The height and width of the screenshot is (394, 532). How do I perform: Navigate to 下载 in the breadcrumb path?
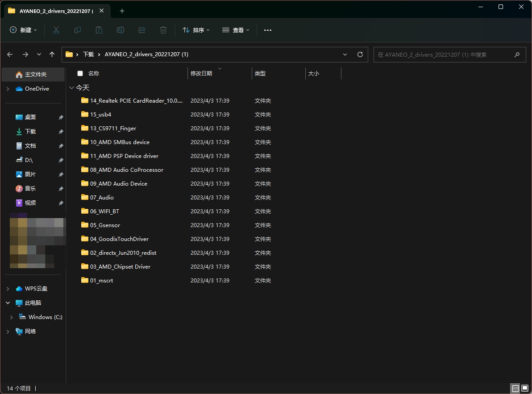pyautogui.click(x=88, y=54)
